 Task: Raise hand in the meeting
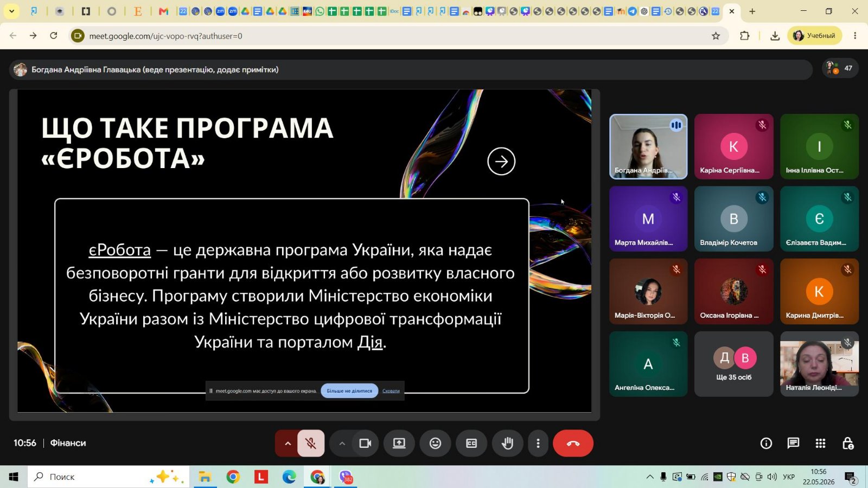click(x=507, y=444)
